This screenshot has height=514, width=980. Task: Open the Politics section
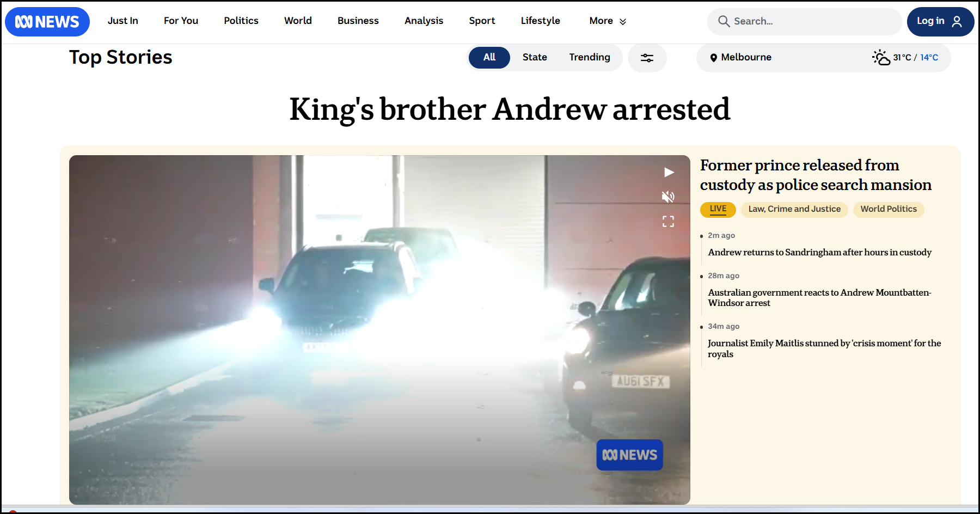(241, 21)
